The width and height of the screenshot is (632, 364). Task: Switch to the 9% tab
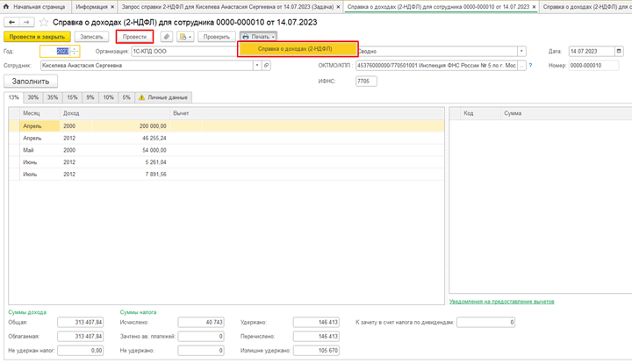pyautogui.click(x=90, y=97)
